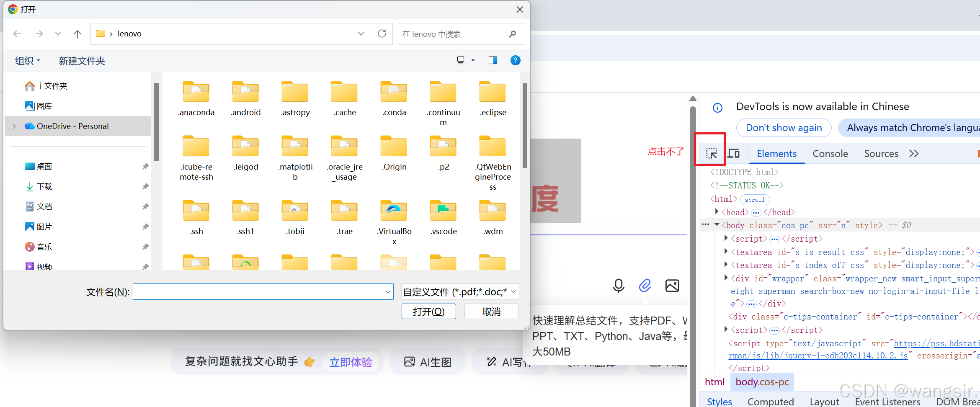Select the .oracle_jre_usage folder
The height and width of the screenshot is (407, 980).
pos(345,158)
